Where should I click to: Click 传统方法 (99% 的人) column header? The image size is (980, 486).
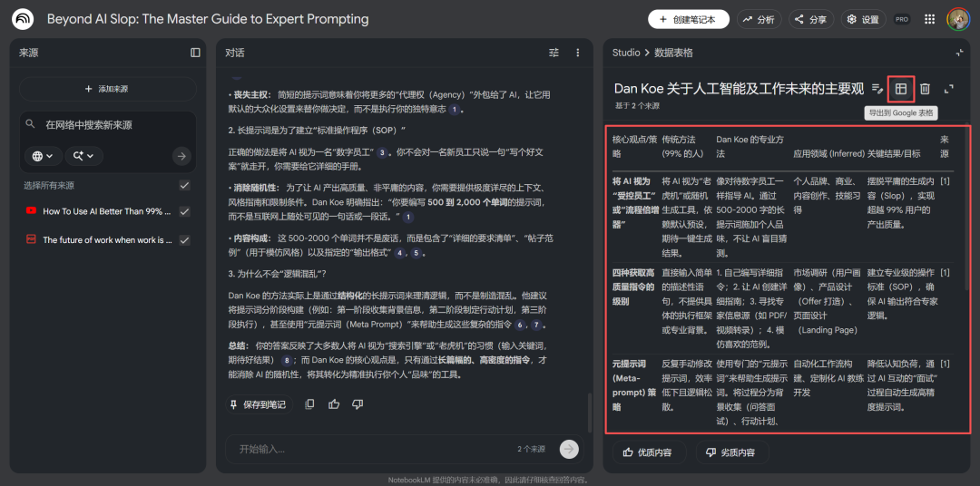click(x=684, y=146)
